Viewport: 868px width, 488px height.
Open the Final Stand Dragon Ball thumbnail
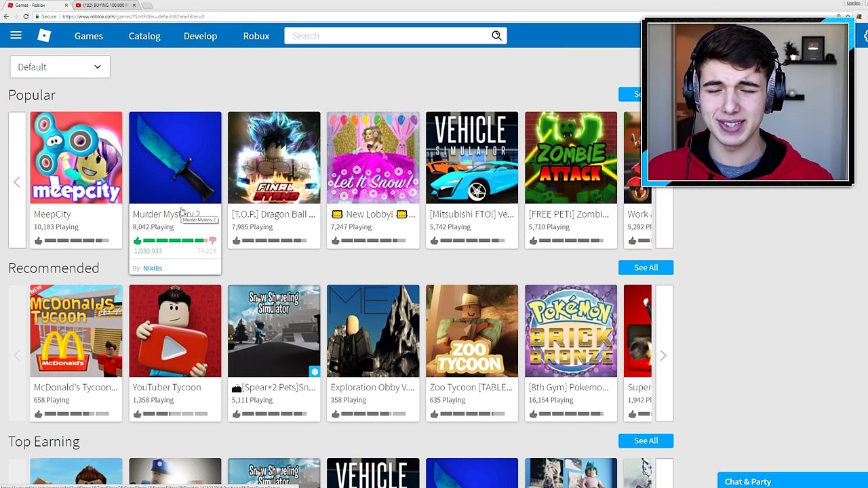point(274,157)
